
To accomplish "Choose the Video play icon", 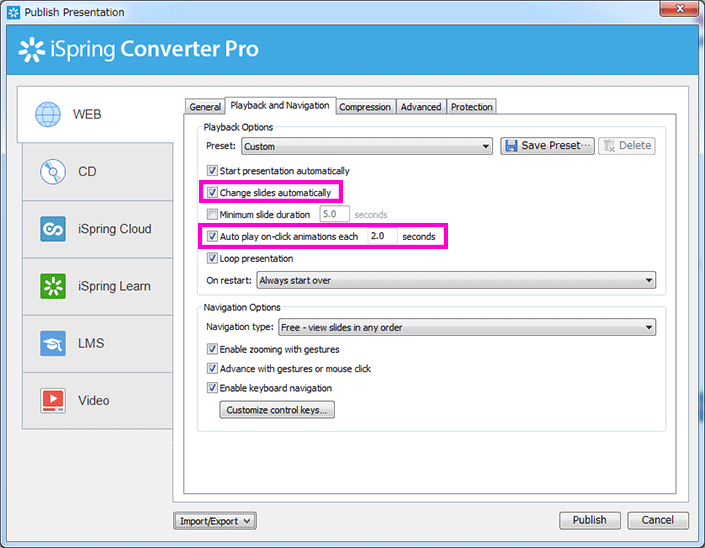I will tap(53, 401).
